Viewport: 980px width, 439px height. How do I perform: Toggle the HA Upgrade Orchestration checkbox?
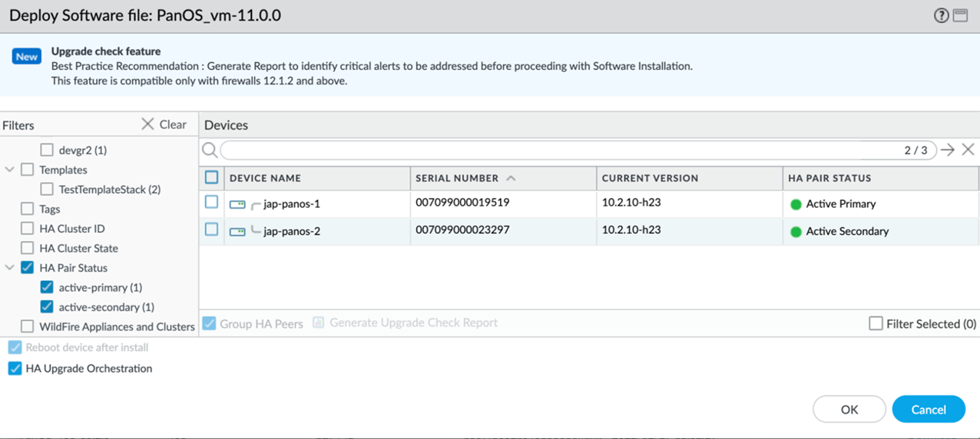[x=15, y=368]
